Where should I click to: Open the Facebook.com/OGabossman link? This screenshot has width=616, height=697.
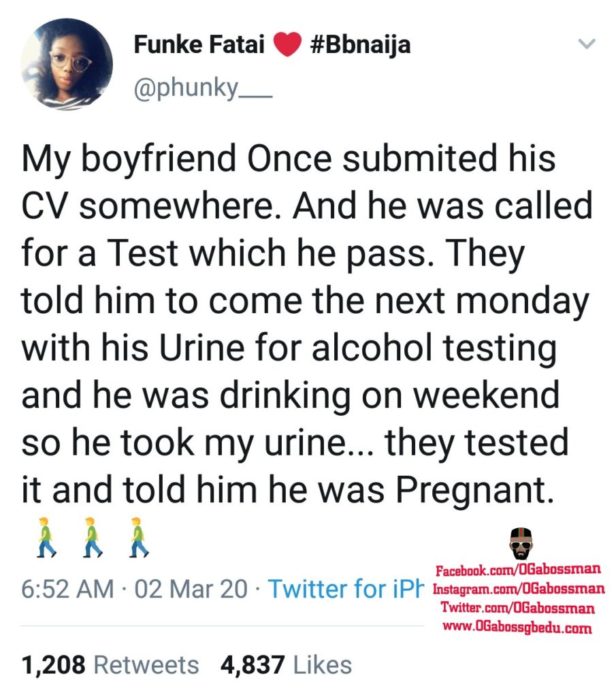click(517, 569)
